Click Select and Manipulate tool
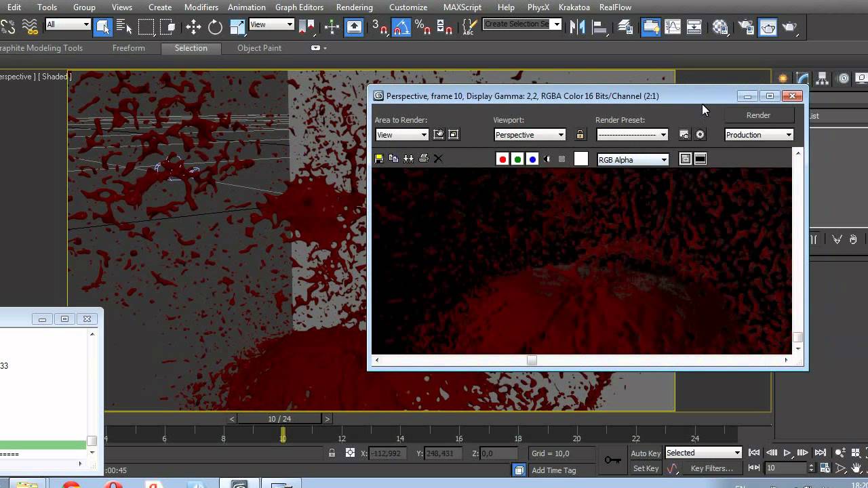Viewport: 868px width, 488px height. click(x=332, y=26)
